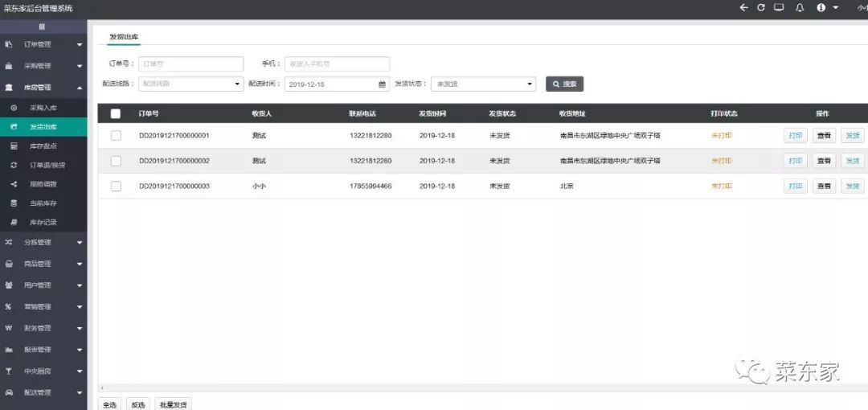Check the box for order DD2019121700000003
The width and height of the screenshot is (868, 410).
pos(116,187)
